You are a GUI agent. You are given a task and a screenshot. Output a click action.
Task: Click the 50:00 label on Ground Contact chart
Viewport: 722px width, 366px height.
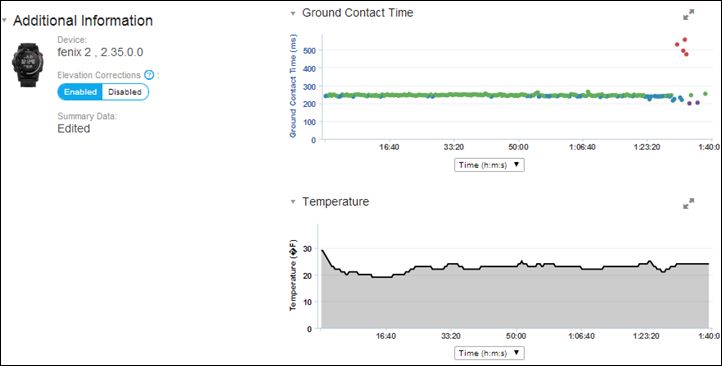(x=518, y=147)
